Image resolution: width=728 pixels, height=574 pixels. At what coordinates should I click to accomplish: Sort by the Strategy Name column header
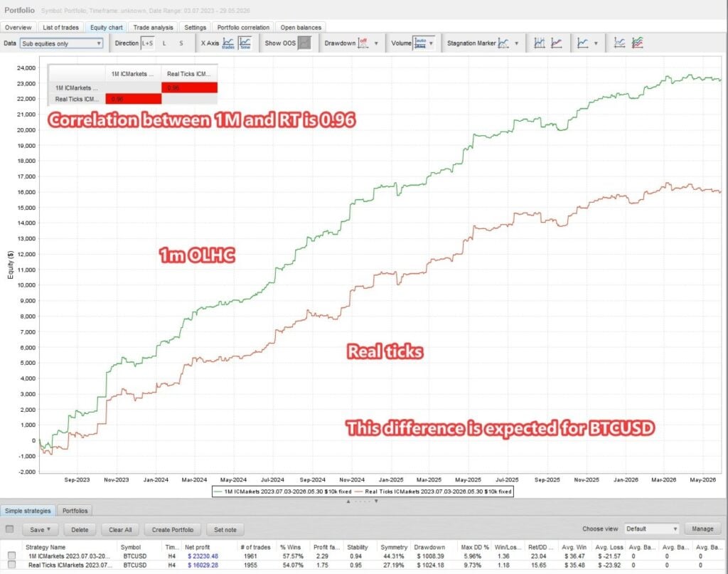coord(45,547)
